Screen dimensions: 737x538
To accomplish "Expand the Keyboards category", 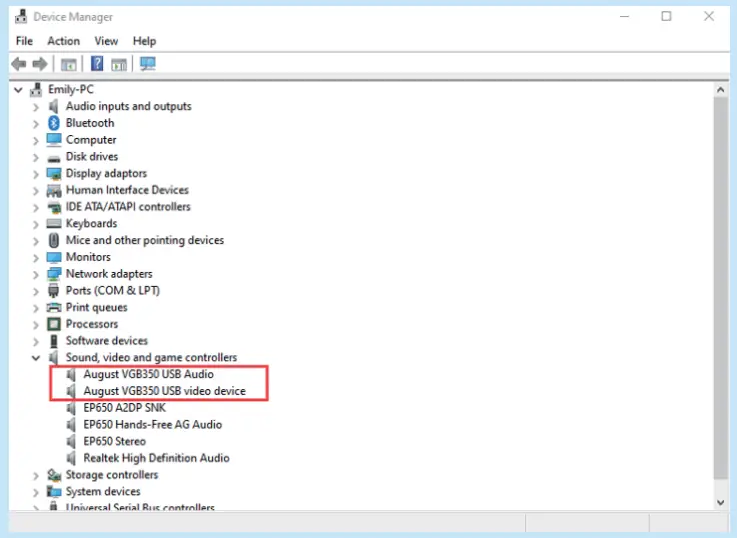I will coord(36,225).
